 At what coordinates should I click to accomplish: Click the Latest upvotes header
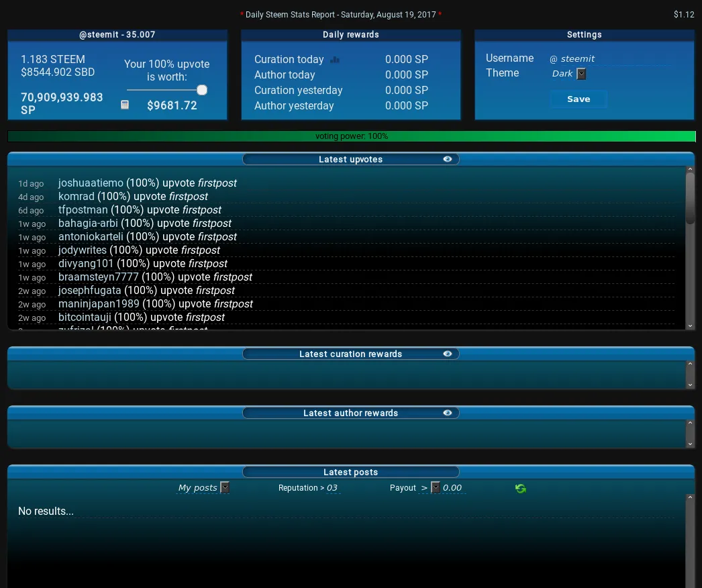350,159
